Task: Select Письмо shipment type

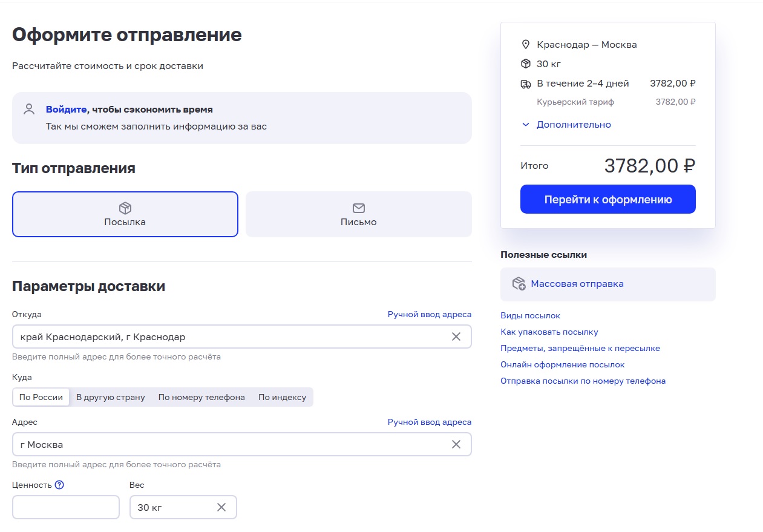Action: [x=358, y=214]
